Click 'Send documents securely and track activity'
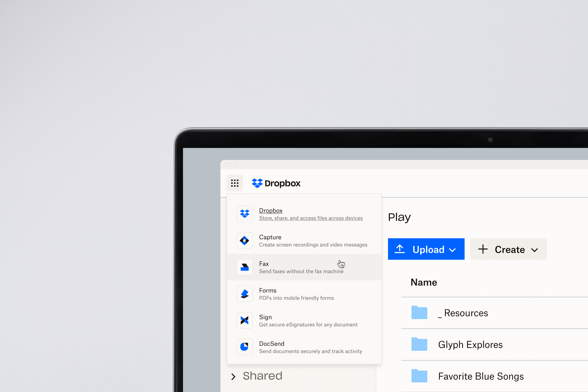This screenshot has width=588, height=392. coord(311,351)
